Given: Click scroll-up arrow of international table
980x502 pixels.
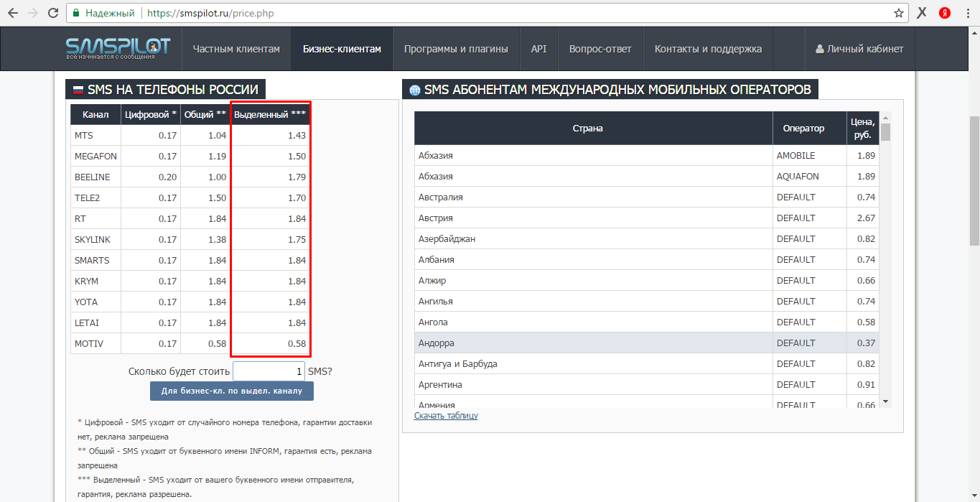Looking at the screenshot, I should (x=885, y=117).
